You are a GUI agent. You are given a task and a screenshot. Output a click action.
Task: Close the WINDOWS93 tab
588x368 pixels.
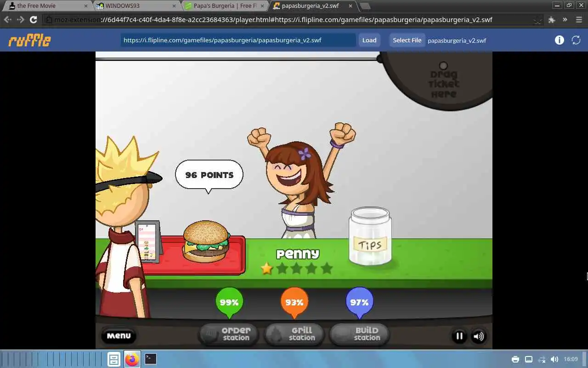tap(174, 6)
